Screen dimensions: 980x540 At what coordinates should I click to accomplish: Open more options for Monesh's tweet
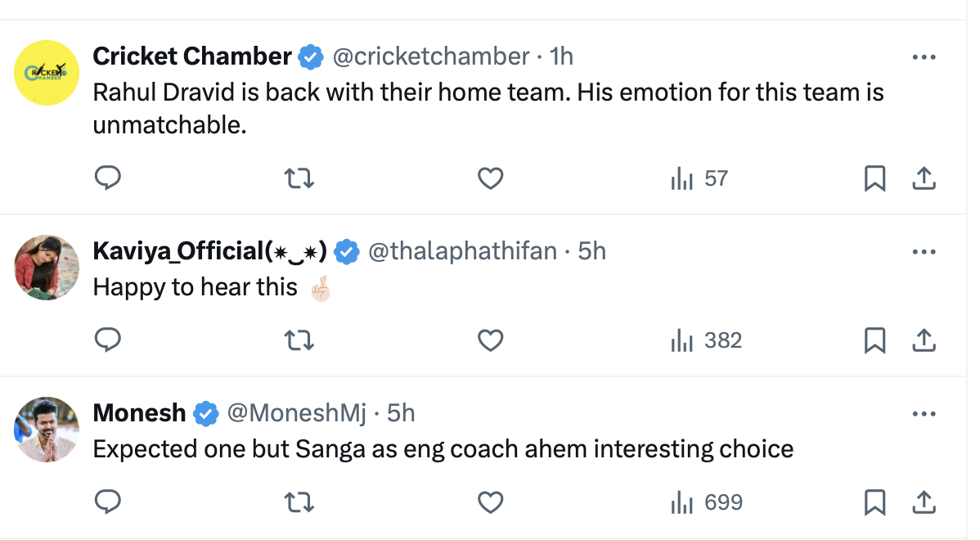(x=924, y=414)
